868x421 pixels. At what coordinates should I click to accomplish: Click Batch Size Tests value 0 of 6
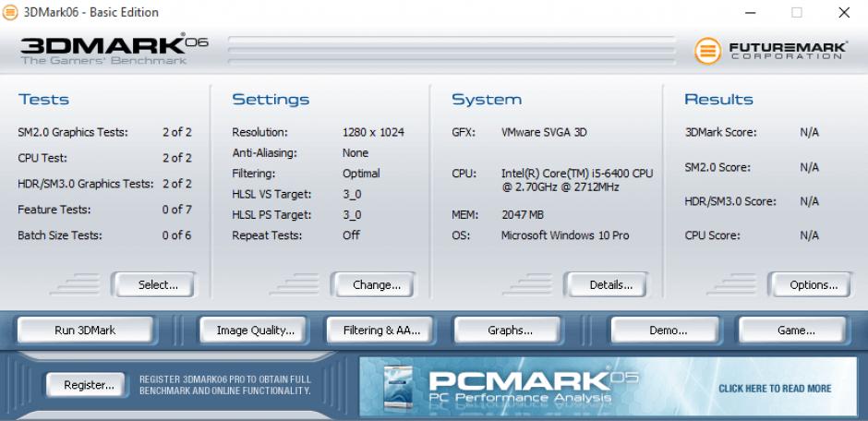click(176, 235)
